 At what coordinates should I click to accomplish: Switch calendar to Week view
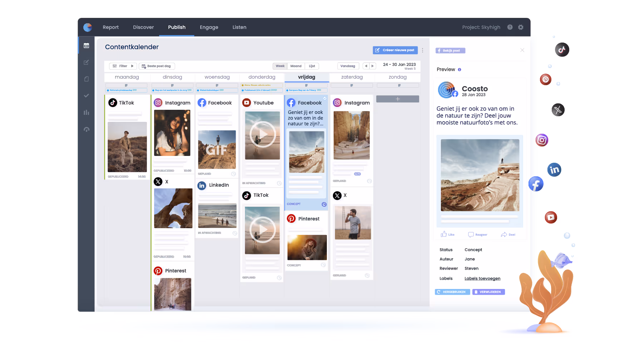[x=280, y=66]
